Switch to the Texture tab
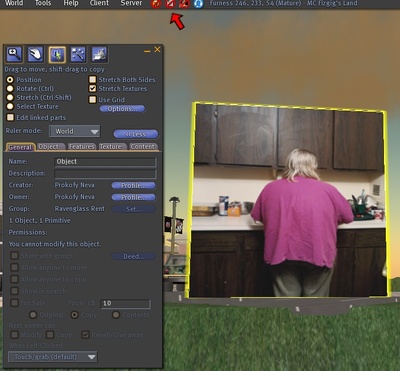The image size is (400, 371). 112,147
